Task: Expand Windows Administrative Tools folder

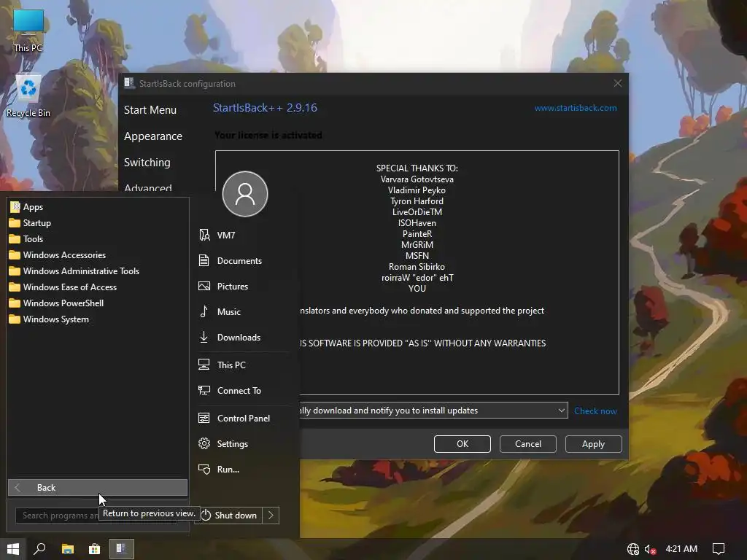Action: pyautogui.click(x=74, y=271)
